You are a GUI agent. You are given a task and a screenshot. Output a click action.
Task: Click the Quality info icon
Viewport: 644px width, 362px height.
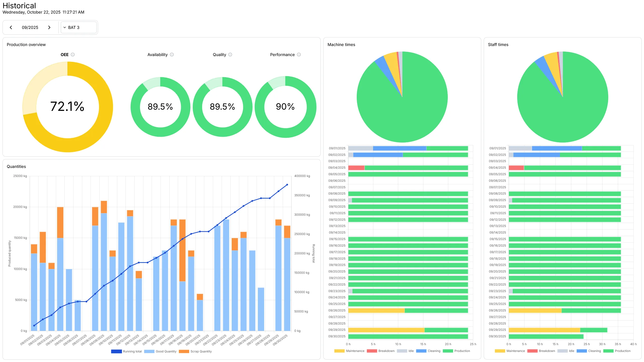pyautogui.click(x=230, y=55)
